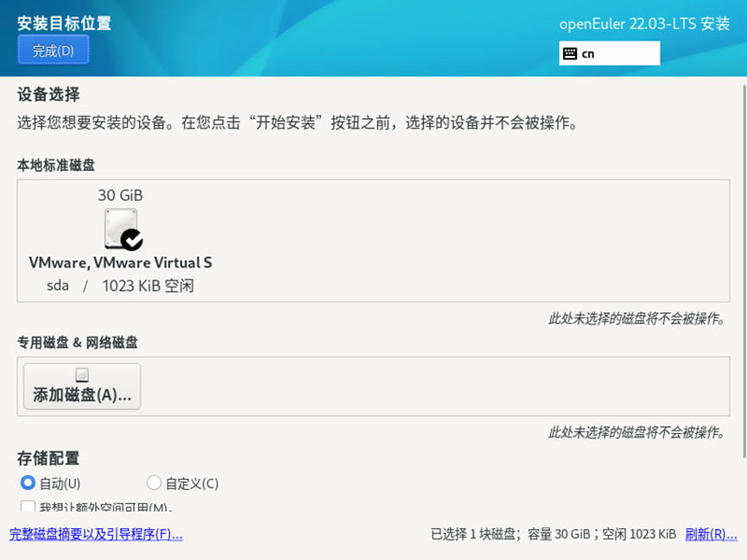Click the 刷新(R)... refresh link
Viewport: 747px width, 560px height.
coord(711,534)
